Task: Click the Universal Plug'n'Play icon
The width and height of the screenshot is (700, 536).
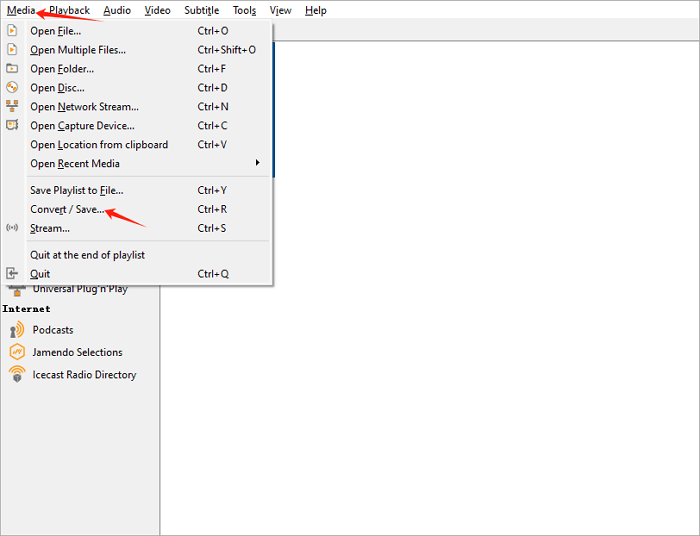Action: point(17,291)
